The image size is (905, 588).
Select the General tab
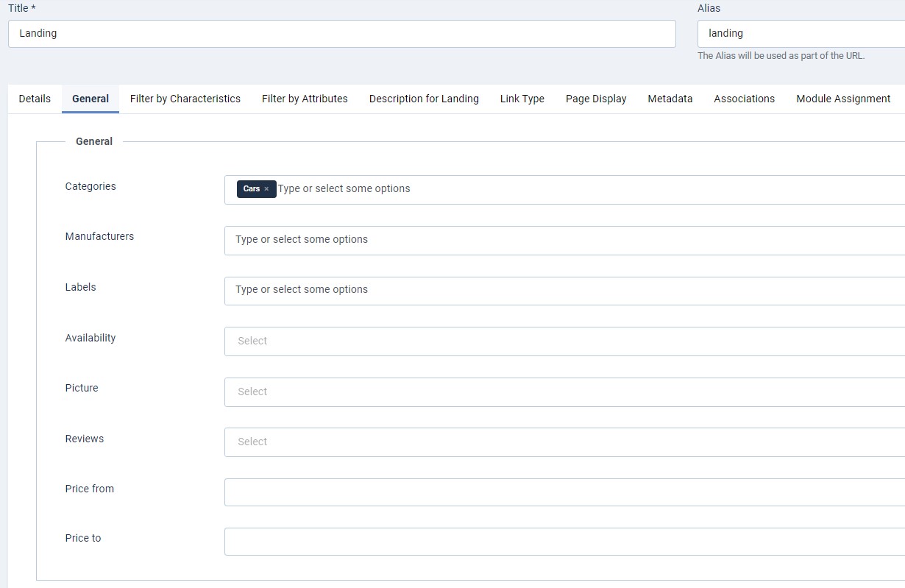click(90, 99)
